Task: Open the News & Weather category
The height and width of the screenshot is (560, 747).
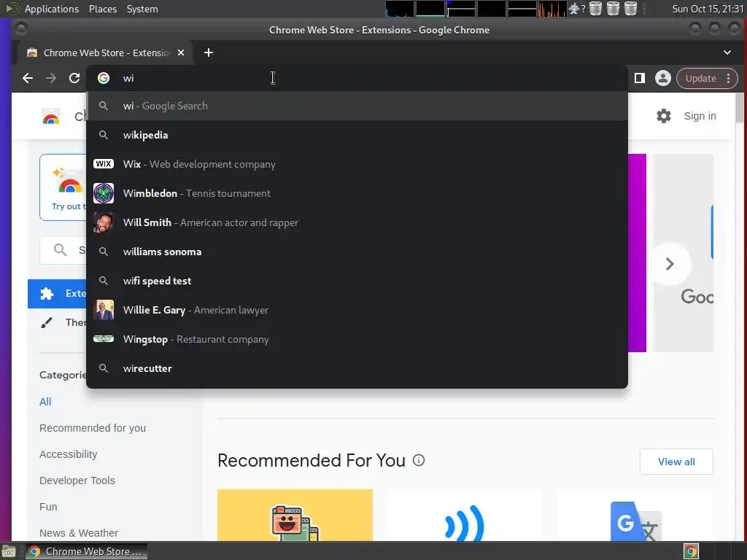Action: [x=79, y=532]
